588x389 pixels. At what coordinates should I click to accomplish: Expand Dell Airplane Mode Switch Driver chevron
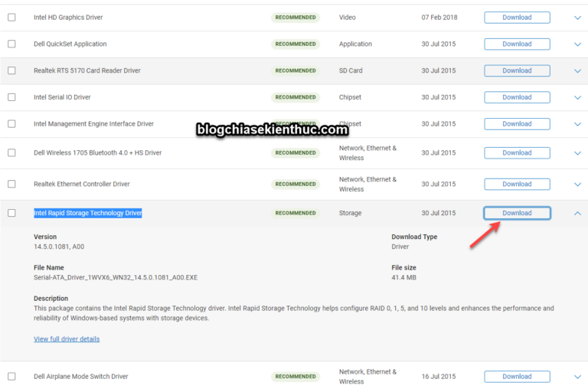tap(577, 377)
